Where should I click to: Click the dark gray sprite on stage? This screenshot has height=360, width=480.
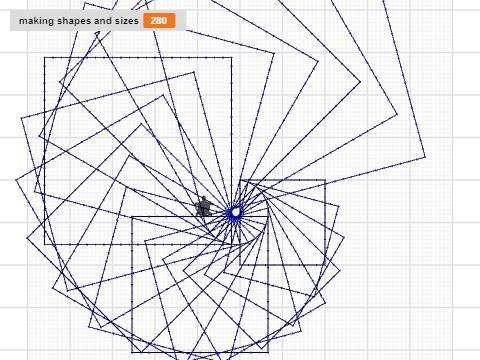coord(203,207)
